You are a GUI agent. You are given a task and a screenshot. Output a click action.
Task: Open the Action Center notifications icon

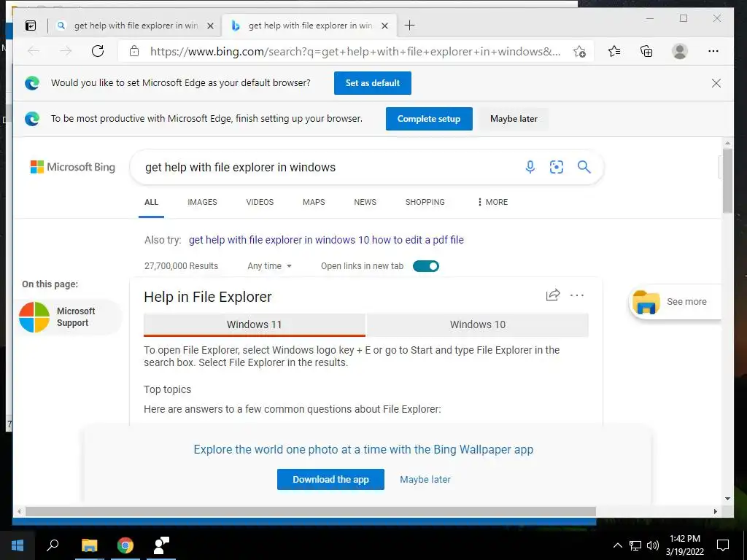point(723,545)
